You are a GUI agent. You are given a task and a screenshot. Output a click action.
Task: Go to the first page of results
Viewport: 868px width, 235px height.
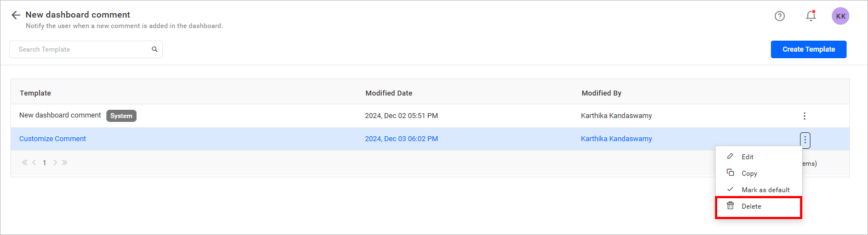click(x=24, y=163)
